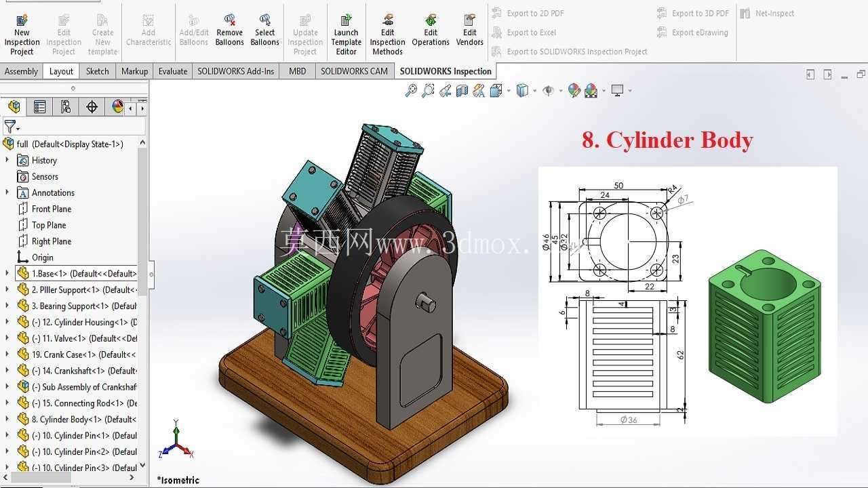Open Edit Operations

[431, 29]
